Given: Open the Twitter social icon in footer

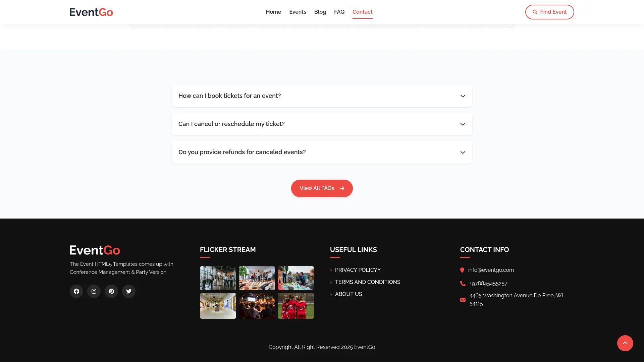Looking at the screenshot, I should coord(129,291).
